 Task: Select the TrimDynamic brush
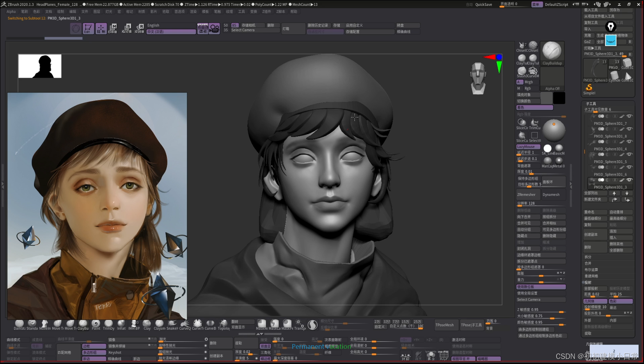(x=108, y=323)
